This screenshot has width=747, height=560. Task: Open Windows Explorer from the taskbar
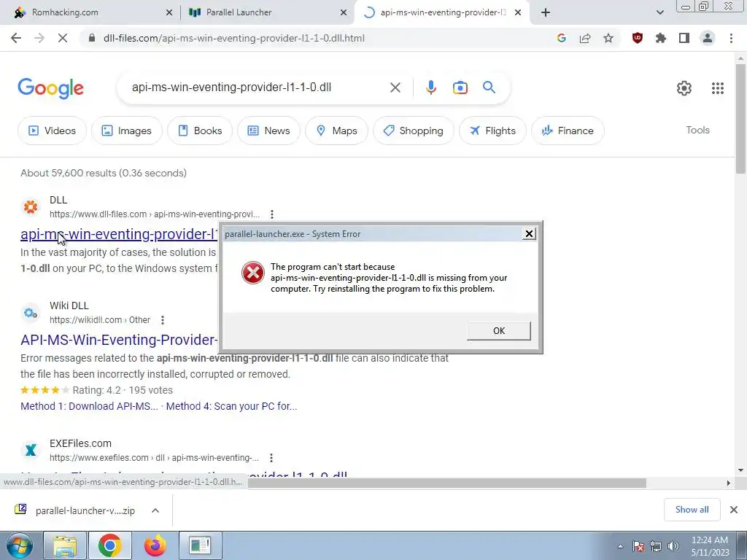coord(65,545)
